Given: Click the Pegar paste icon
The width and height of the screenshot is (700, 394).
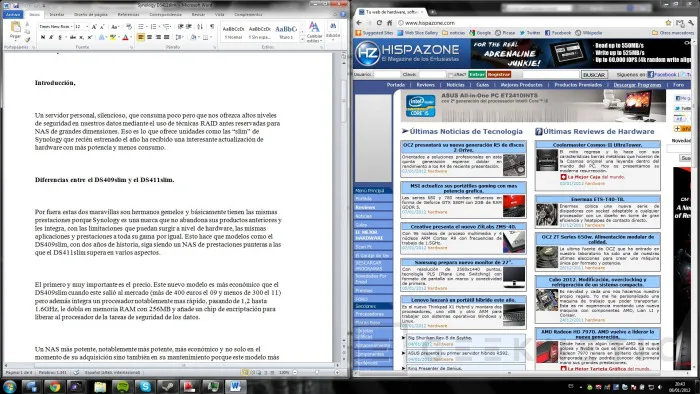Looking at the screenshot, I should 15,28.
